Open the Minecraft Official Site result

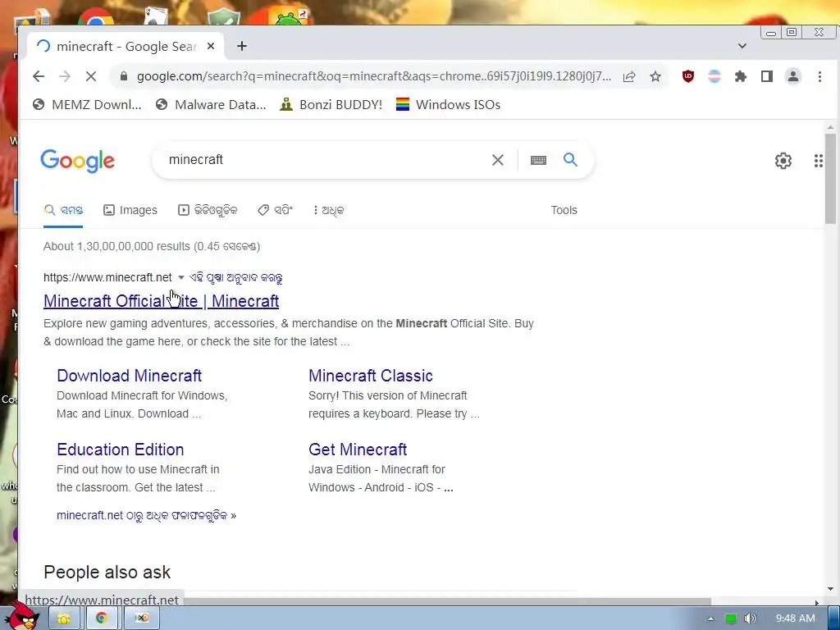(x=162, y=301)
